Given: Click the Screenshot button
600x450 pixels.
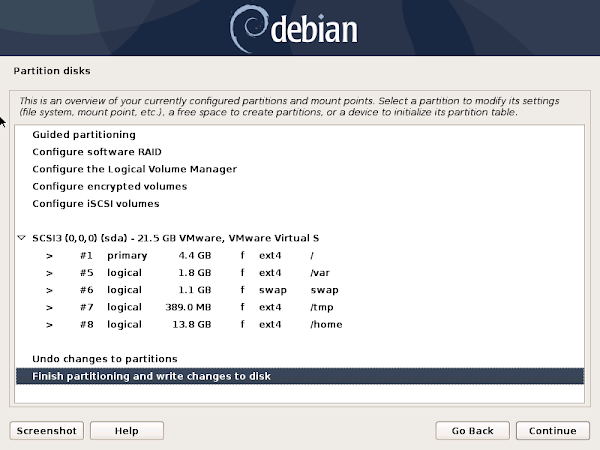Looking at the screenshot, I should (47, 431).
